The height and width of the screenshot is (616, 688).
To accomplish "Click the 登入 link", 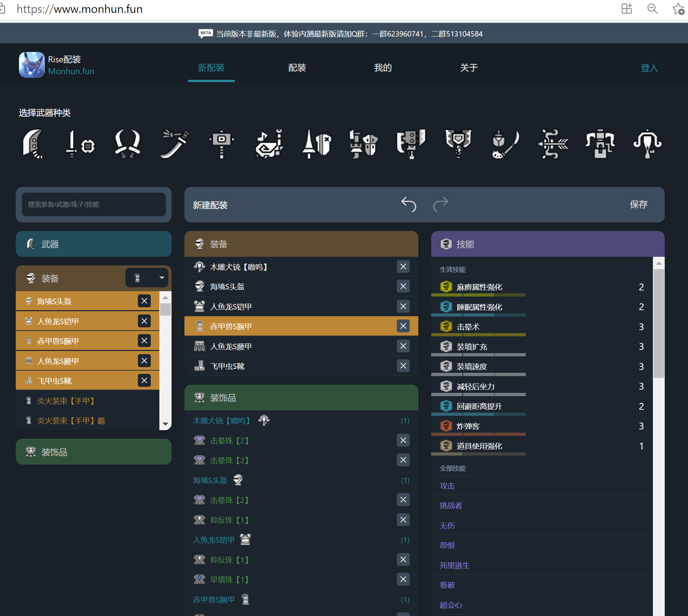I will (x=649, y=68).
